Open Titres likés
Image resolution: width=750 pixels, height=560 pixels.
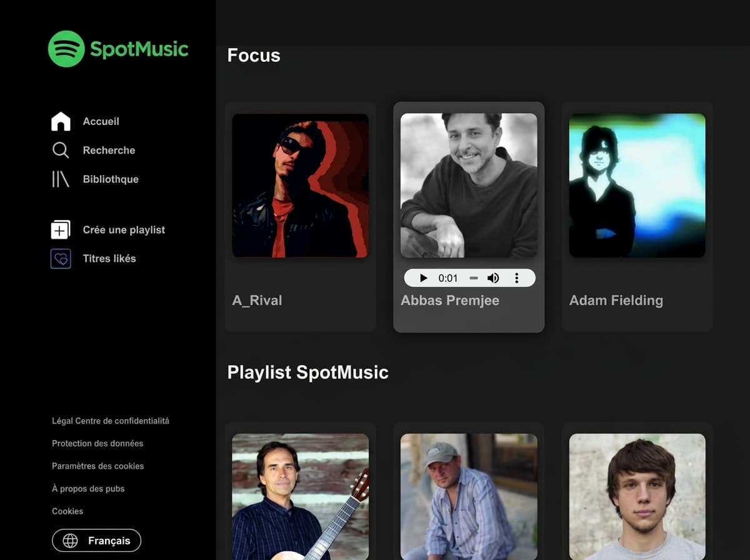click(x=109, y=258)
